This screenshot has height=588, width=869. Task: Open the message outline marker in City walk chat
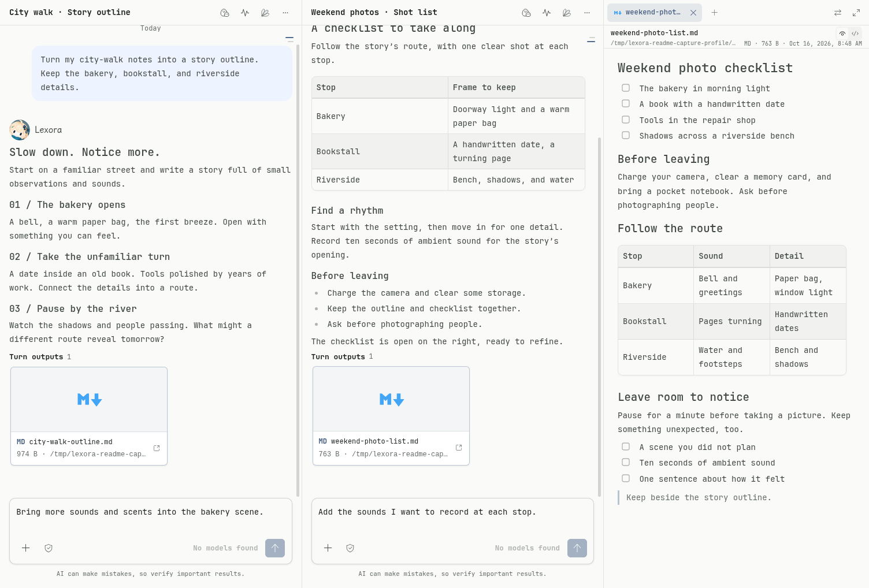click(x=289, y=39)
